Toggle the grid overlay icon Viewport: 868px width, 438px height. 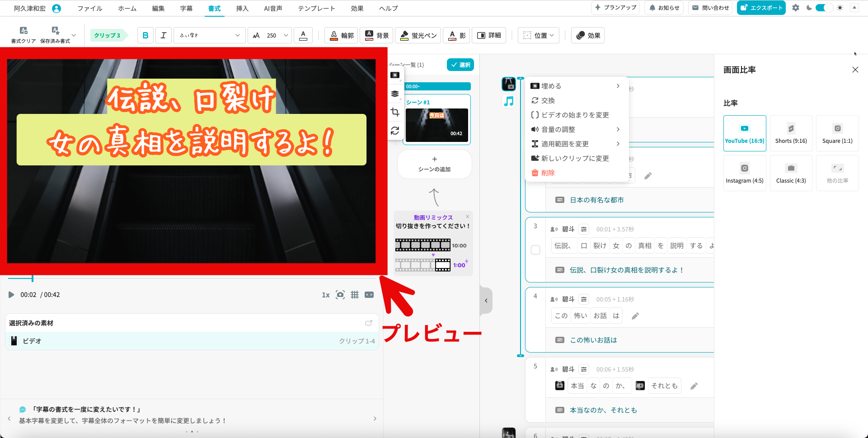355,295
